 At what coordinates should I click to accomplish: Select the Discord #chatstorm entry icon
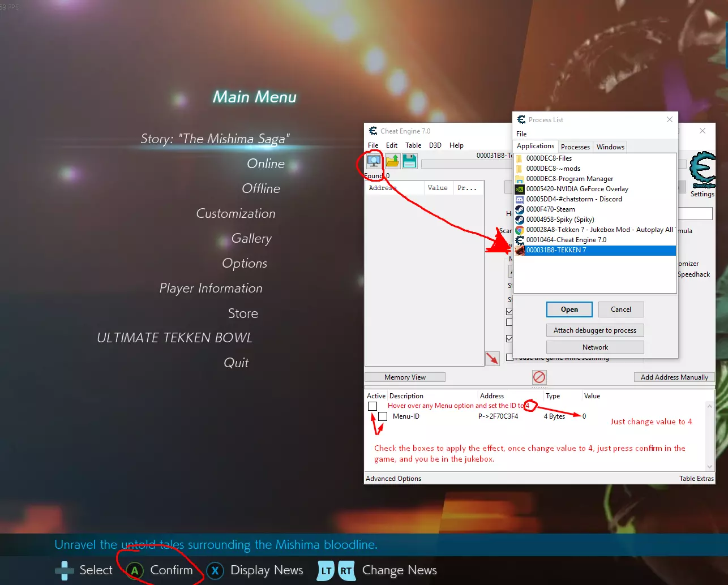pos(520,199)
